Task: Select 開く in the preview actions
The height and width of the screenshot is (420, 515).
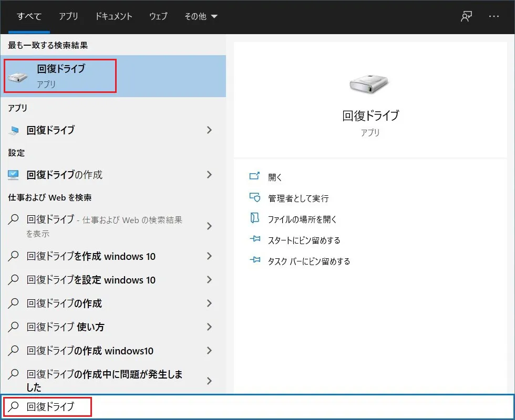Action: [x=275, y=177]
